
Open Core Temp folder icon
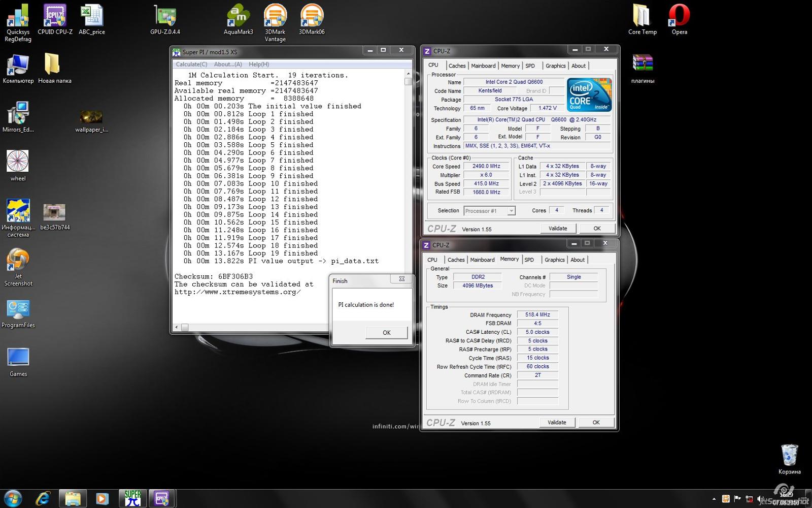[642, 19]
